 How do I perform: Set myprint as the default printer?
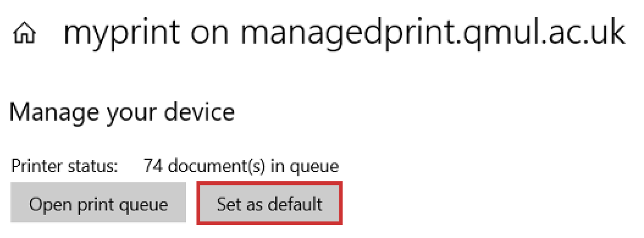pos(269,204)
